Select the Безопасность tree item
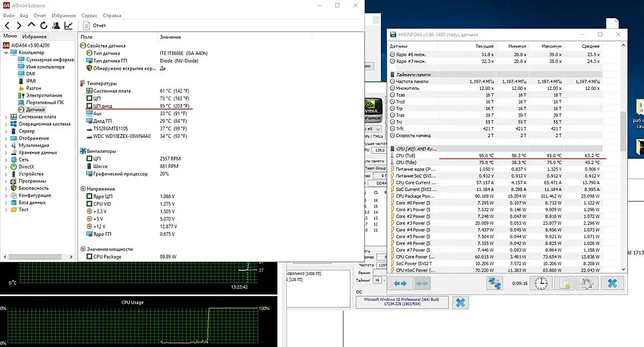 click(29, 188)
